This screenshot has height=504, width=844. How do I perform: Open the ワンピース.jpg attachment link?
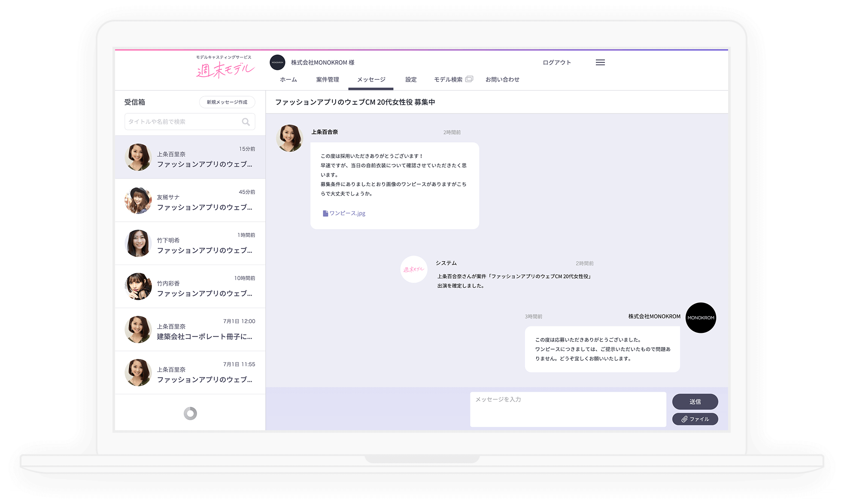coord(347,213)
